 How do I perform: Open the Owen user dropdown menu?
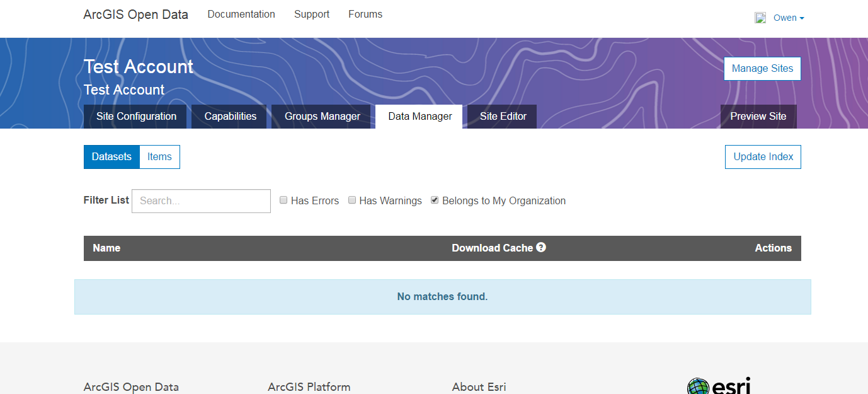coord(789,18)
